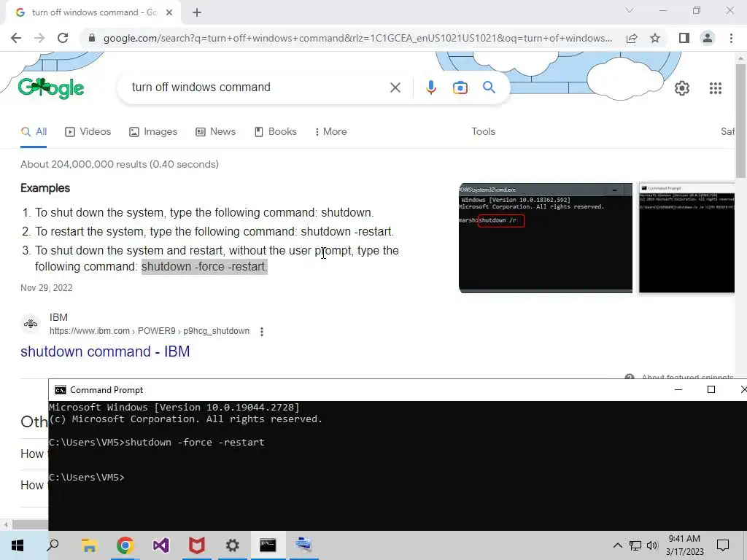This screenshot has width=747, height=560.
Task: Open the search Tools options
Action: click(x=483, y=132)
